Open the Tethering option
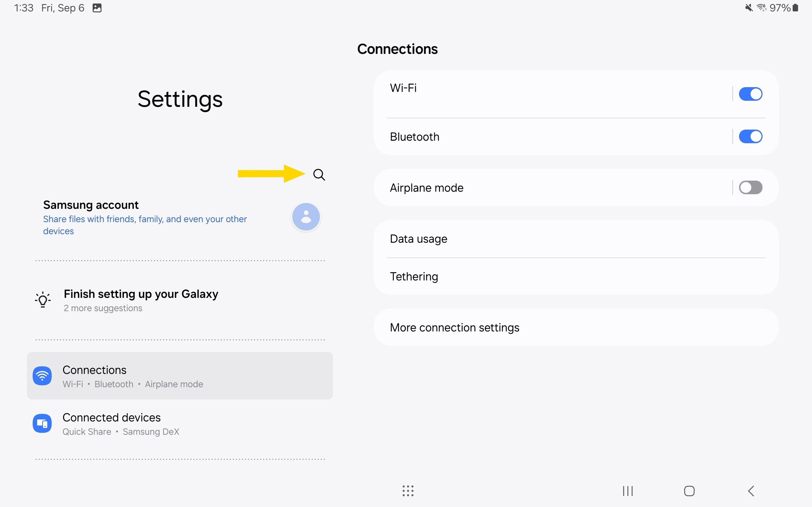Image resolution: width=812 pixels, height=507 pixels. click(414, 277)
